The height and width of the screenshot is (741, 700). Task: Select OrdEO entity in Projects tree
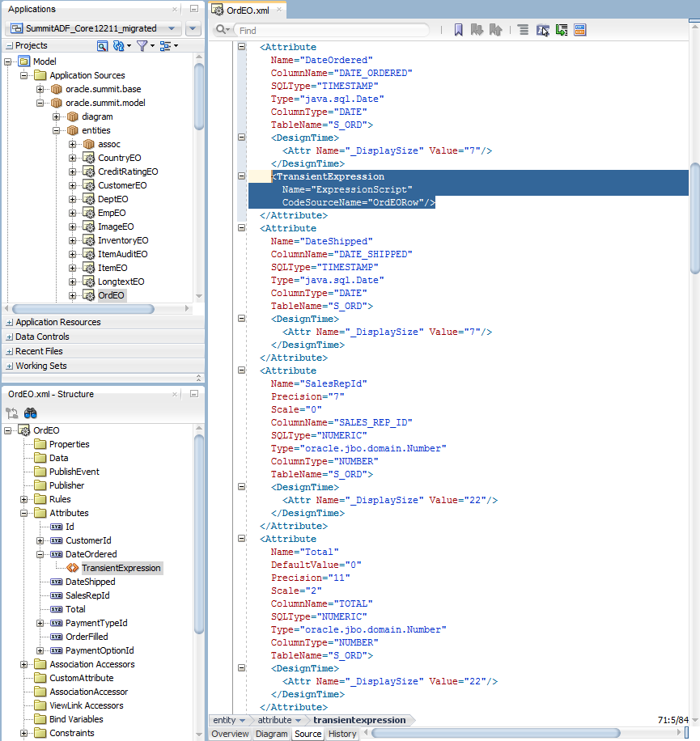click(111, 295)
